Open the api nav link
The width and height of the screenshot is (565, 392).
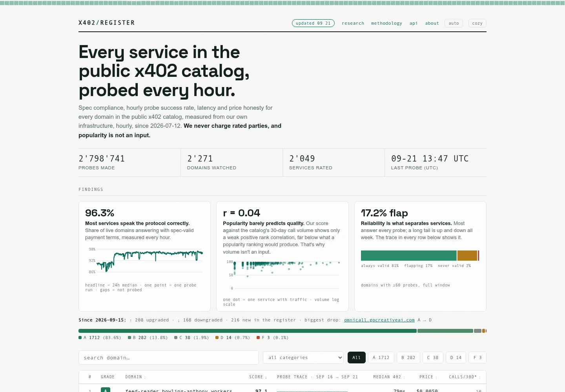(414, 23)
